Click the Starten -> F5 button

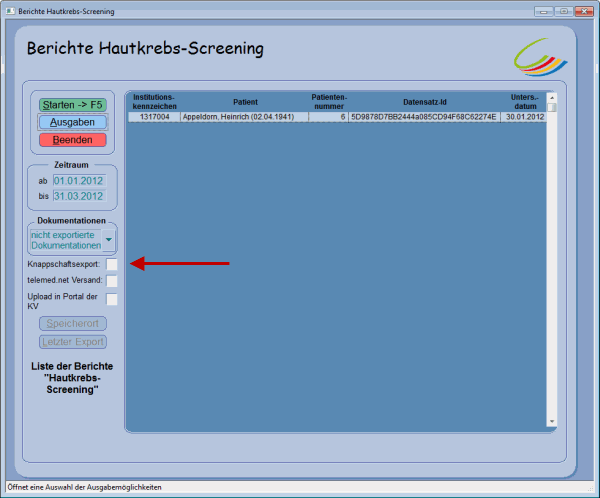tap(72, 104)
